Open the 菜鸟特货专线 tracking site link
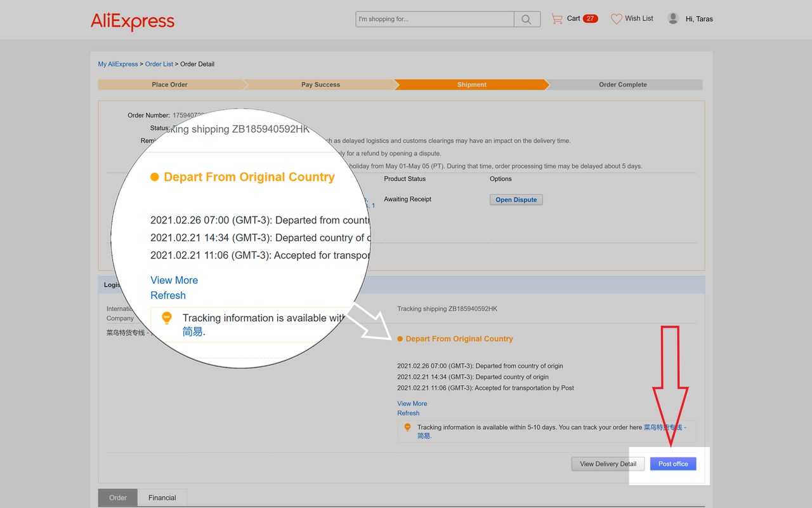Screen dimensions: 812x508 (x=665, y=427)
